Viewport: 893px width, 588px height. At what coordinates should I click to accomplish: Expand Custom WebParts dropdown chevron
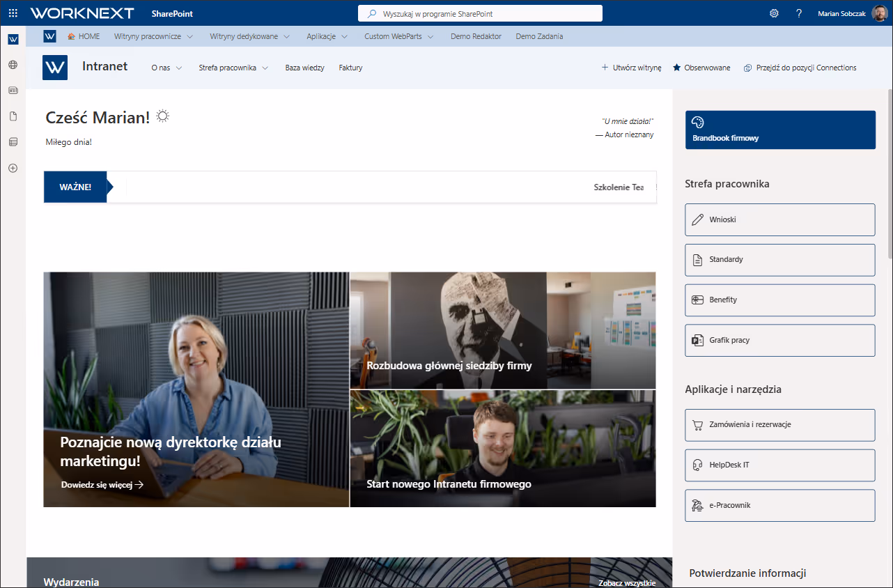click(x=430, y=37)
